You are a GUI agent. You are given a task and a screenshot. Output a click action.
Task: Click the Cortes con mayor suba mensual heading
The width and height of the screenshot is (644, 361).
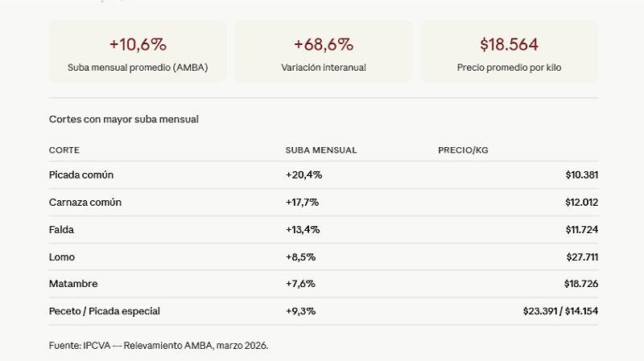point(124,119)
